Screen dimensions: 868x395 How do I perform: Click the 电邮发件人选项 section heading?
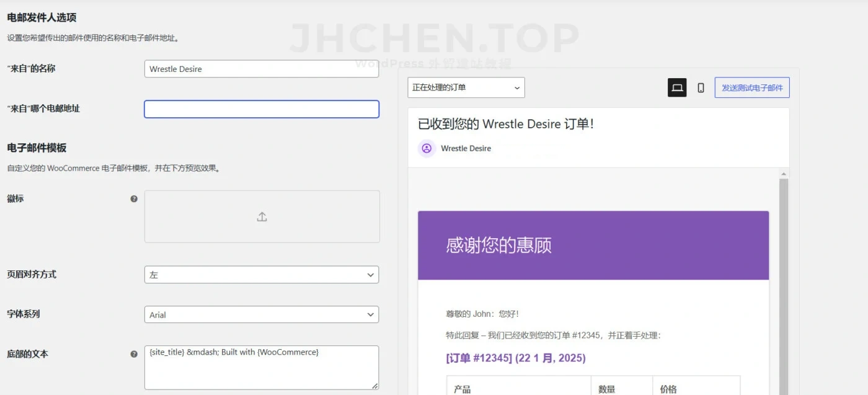point(42,17)
